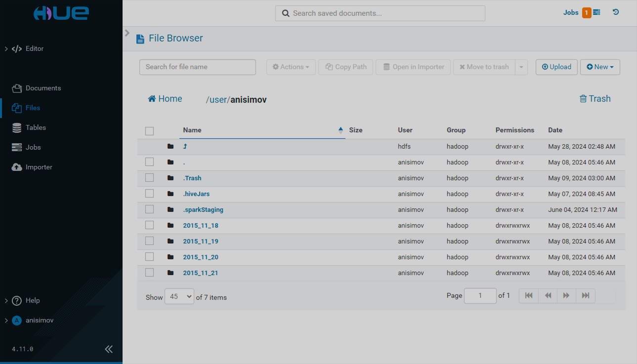Viewport: 637px width, 364px height.
Task: Open the Help menu item
Action: click(x=26, y=300)
